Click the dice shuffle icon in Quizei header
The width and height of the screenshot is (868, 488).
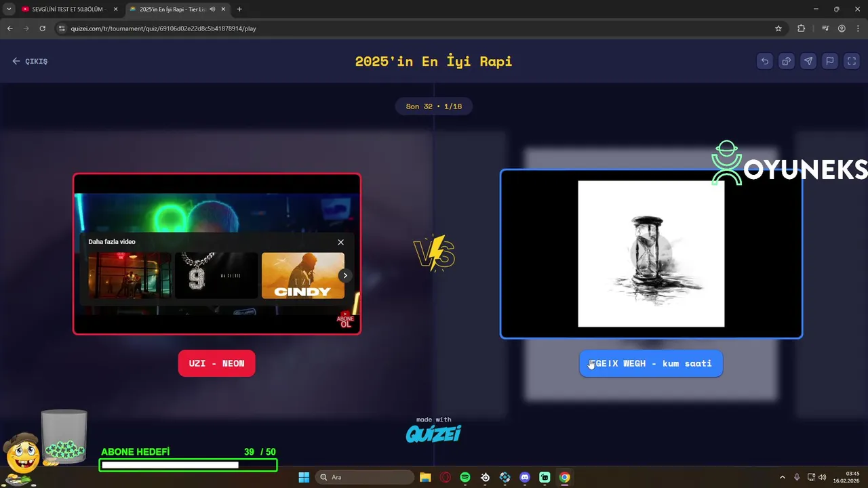point(787,61)
